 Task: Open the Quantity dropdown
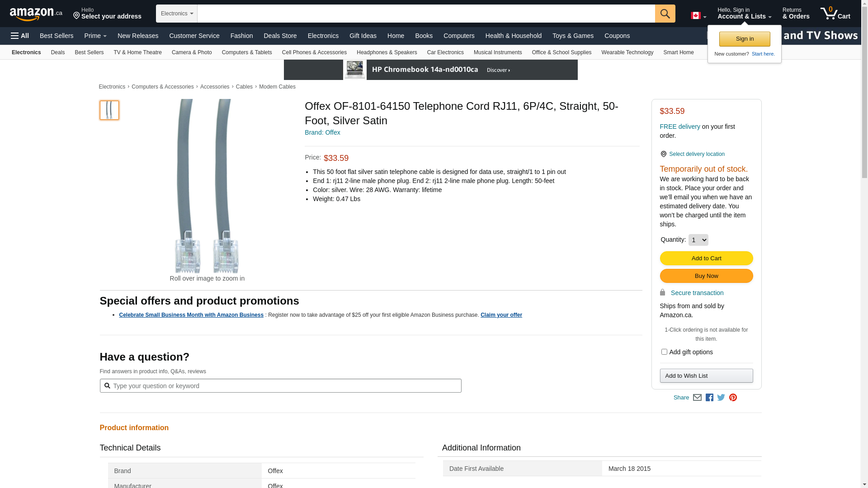tap(698, 240)
